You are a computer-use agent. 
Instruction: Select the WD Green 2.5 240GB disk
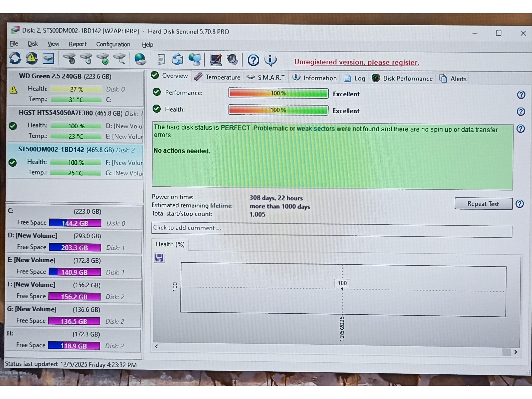[x=65, y=76]
